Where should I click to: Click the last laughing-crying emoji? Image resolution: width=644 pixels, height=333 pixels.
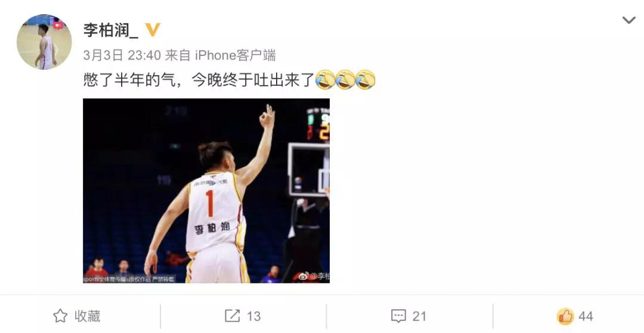[x=366, y=80]
